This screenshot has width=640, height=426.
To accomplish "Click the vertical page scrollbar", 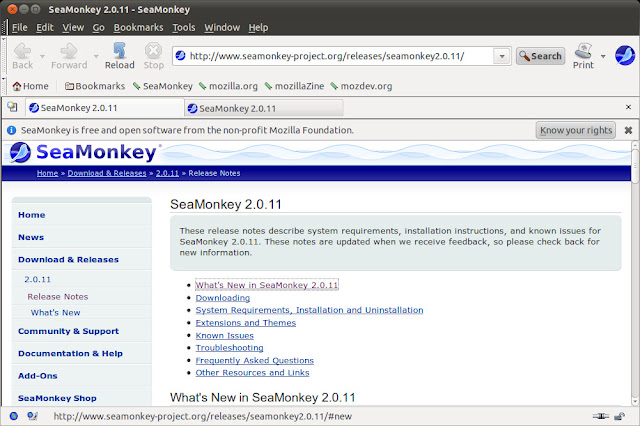I will click(635, 273).
